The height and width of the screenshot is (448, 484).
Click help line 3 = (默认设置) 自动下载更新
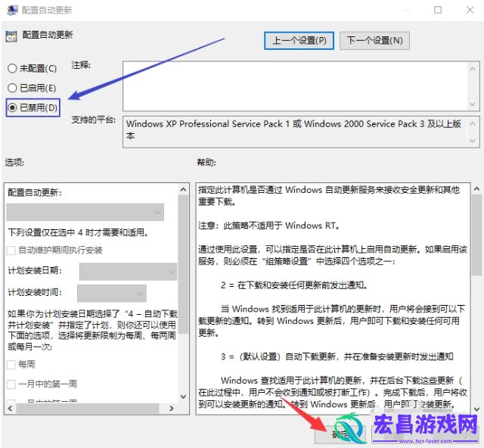[x=337, y=356]
